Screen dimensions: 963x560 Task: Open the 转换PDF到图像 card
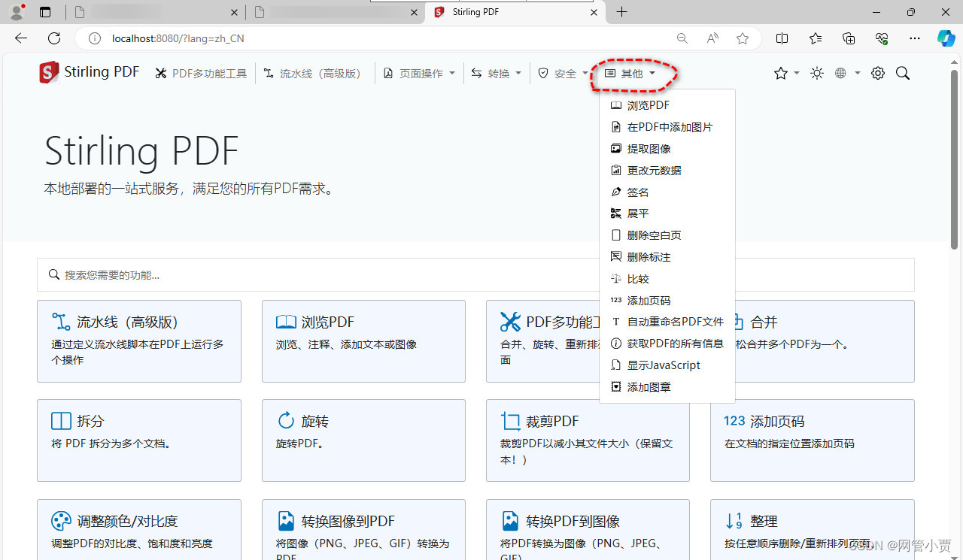click(588, 529)
